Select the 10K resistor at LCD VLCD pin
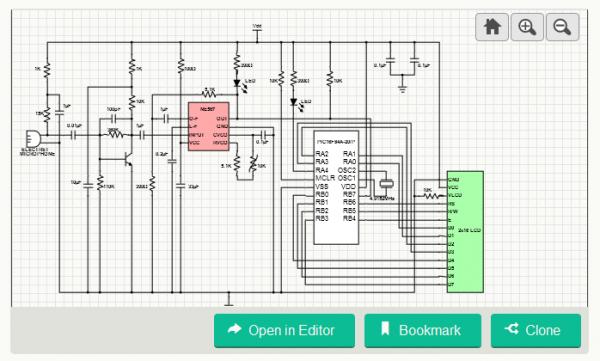This screenshot has height=361, width=600. (431, 196)
